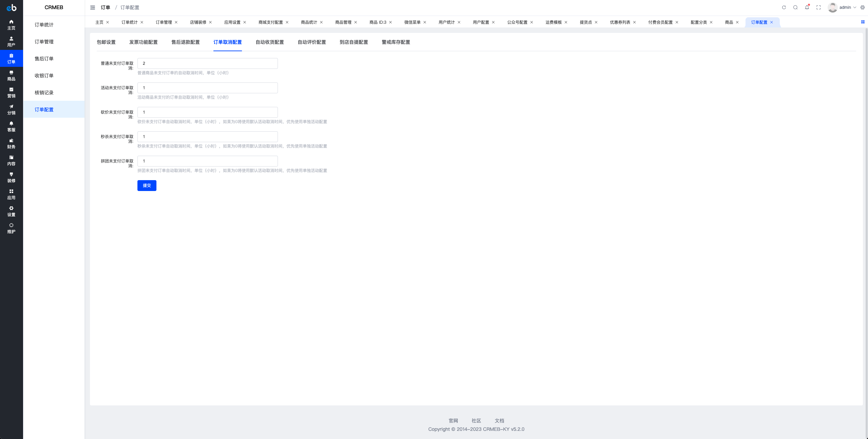Open the theme settings gear icon
Screen dimensions: 868x439
pos(863,7)
